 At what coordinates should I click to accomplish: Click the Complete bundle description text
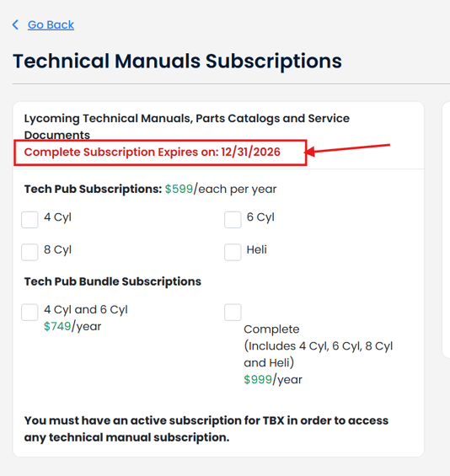(319, 345)
